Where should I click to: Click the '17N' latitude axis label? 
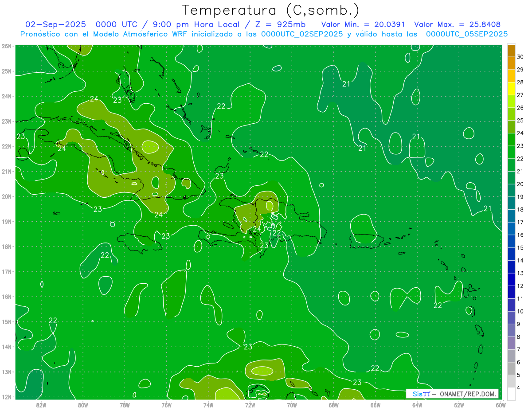(x=6, y=271)
